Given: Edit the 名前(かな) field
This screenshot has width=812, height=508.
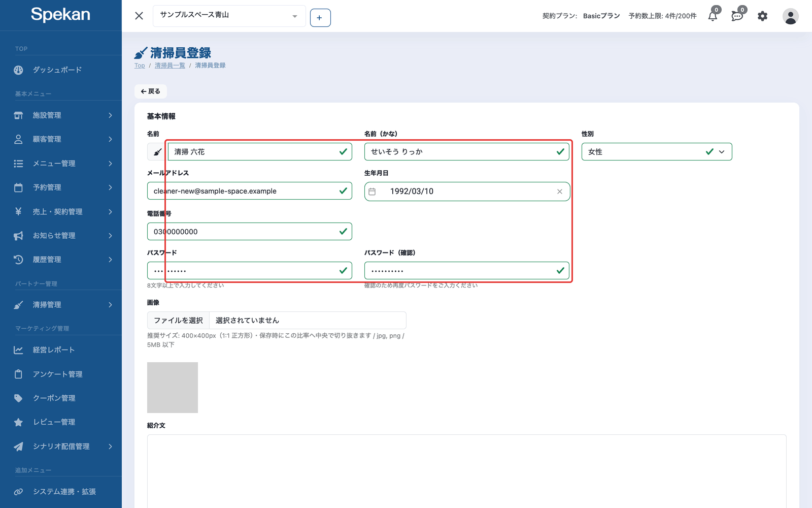Looking at the screenshot, I should [x=467, y=152].
